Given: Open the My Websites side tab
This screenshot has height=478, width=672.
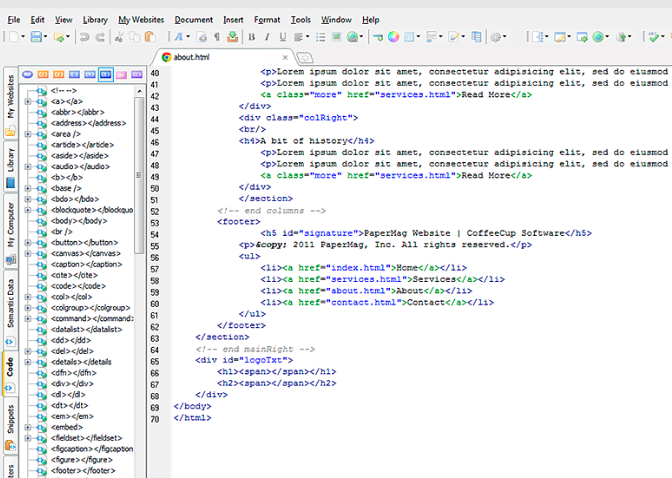Looking at the screenshot, I should 9,96.
